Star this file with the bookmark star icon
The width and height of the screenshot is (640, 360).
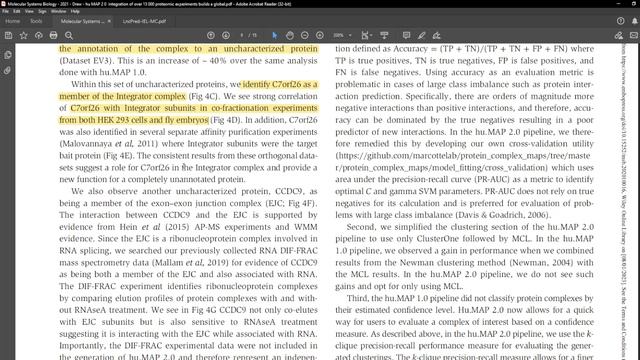point(24,36)
